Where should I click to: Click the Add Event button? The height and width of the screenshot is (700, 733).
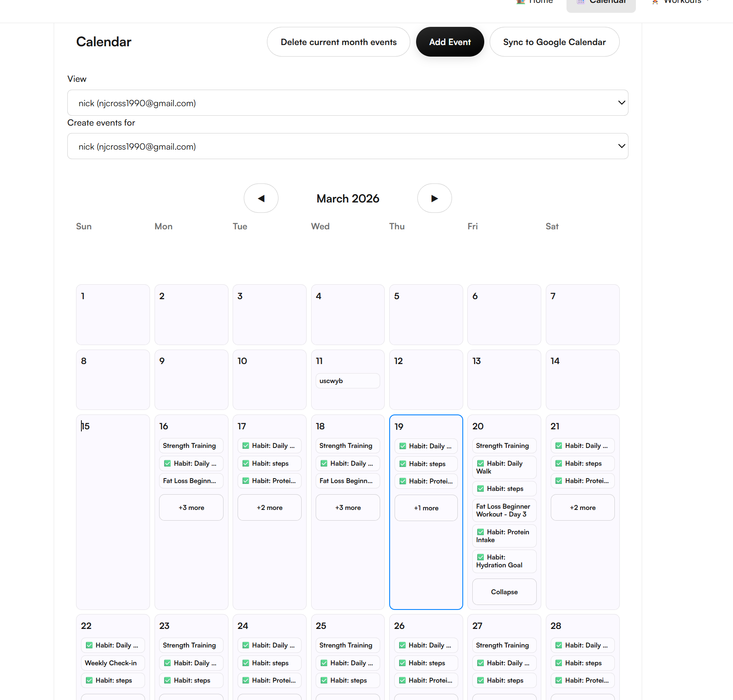[x=450, y=41]
